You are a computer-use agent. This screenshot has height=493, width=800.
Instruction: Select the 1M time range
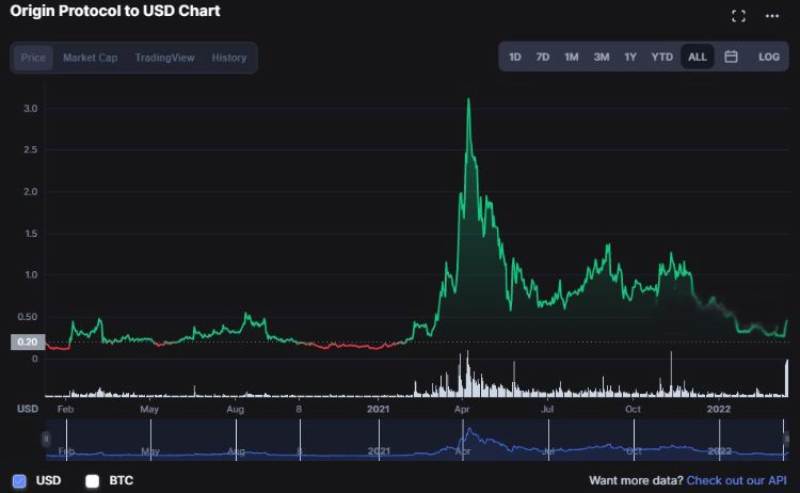pos(571,57)
